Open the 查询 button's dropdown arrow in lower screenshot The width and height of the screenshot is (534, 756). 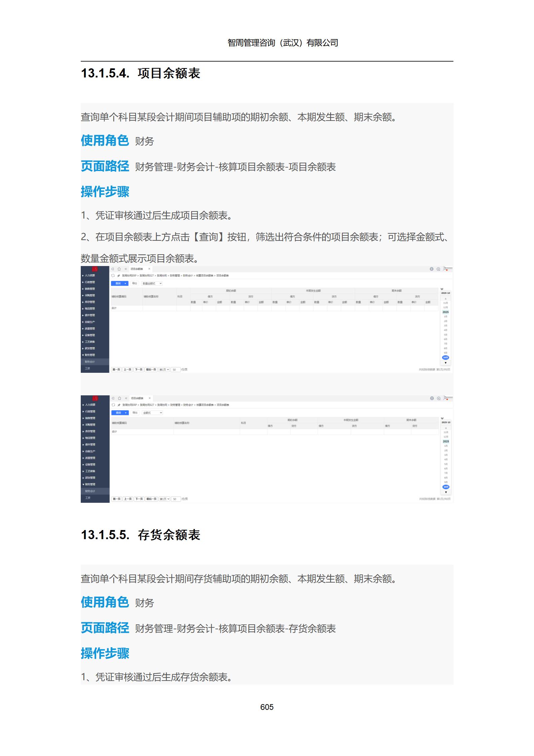click(126, 413)
